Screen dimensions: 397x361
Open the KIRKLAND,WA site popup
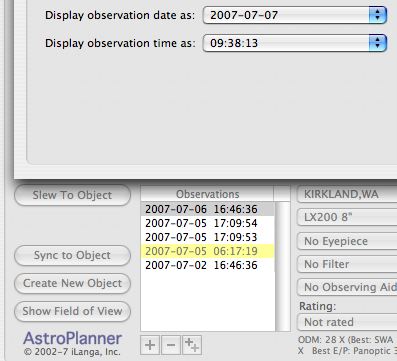347,194
